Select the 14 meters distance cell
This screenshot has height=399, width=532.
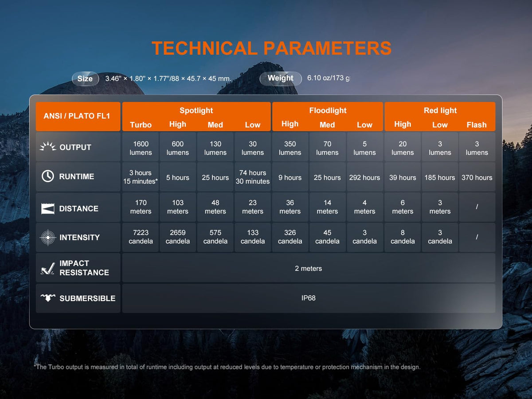[x=327, y=207]
